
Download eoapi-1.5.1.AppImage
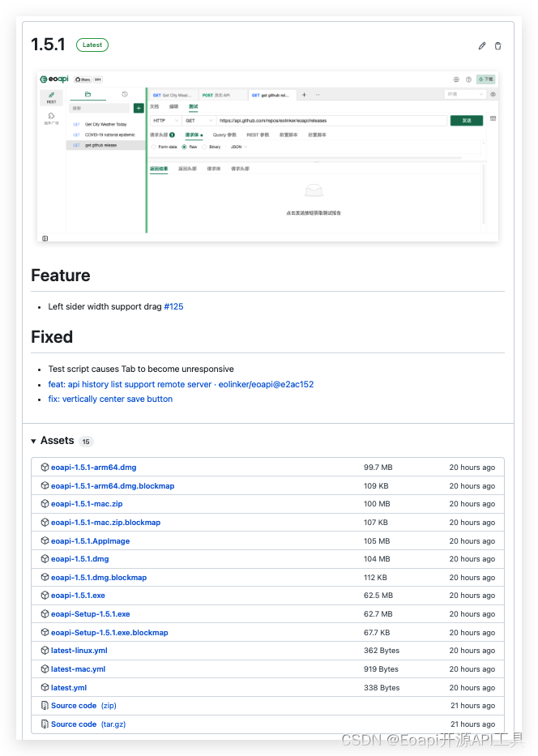90,541
